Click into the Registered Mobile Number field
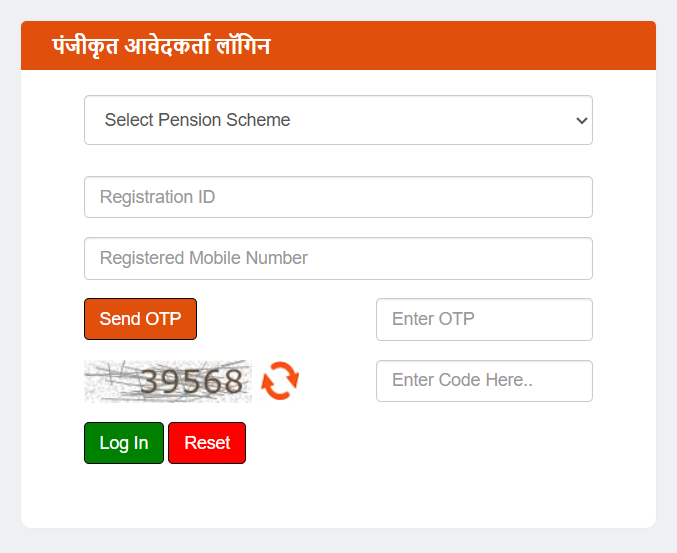677x553 pixels. click(x=338, y=258)
